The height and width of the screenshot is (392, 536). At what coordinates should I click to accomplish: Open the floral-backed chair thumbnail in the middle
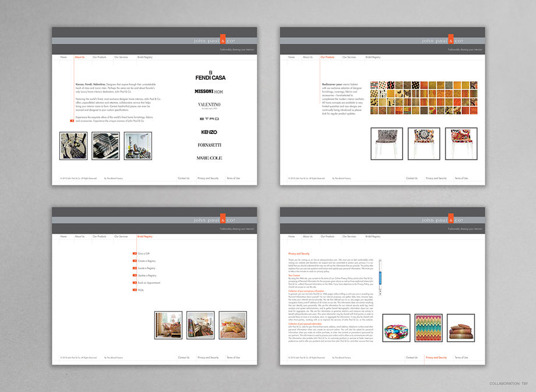point(424,143)
